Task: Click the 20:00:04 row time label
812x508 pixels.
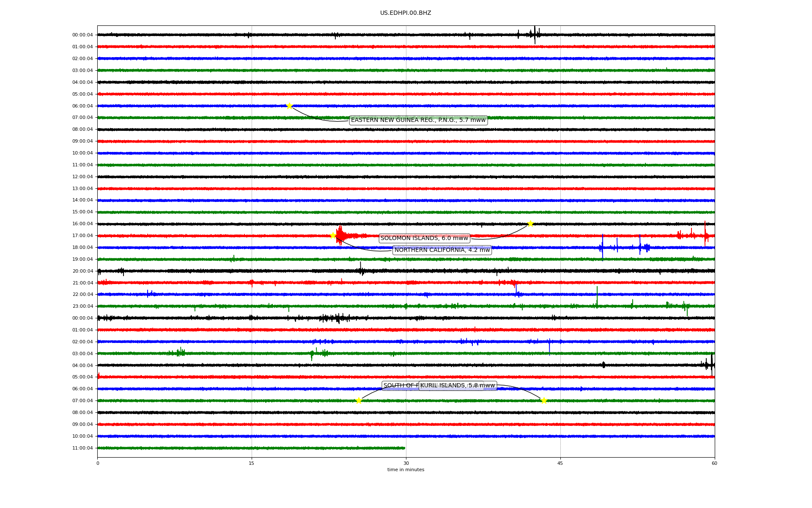Action: pos(82,271)
